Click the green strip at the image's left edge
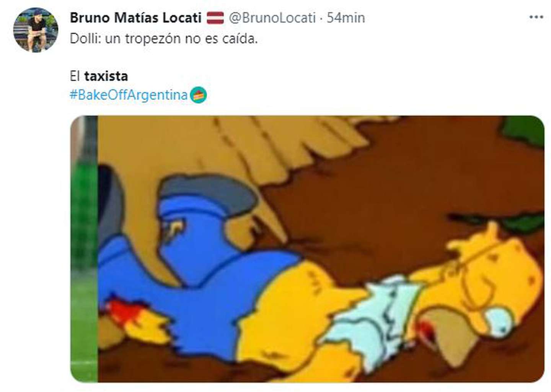The width and height of the screenshot is (551, 392). tap(84, 249)
